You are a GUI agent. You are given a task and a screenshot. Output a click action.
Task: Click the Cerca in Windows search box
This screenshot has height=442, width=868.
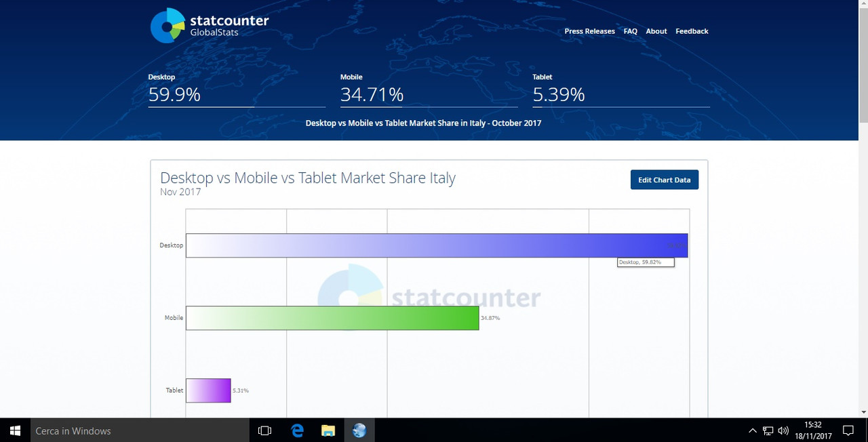tap(140, 430)
